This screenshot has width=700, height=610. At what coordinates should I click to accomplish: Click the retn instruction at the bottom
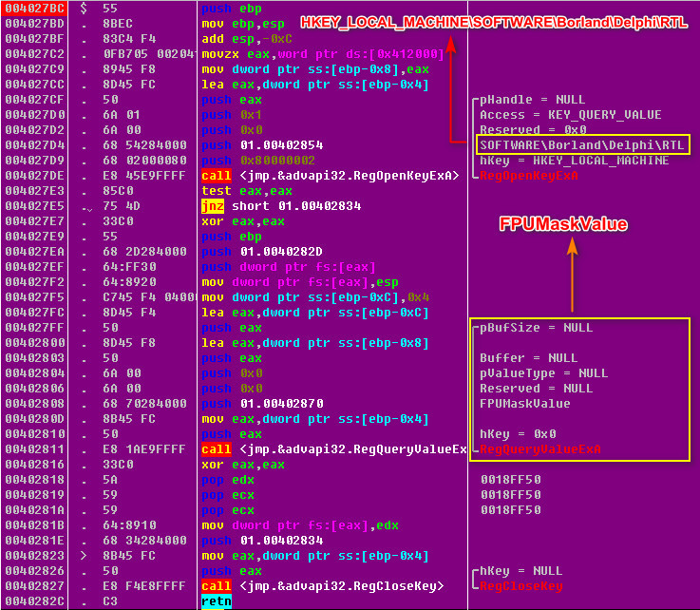tap(216, 601)
